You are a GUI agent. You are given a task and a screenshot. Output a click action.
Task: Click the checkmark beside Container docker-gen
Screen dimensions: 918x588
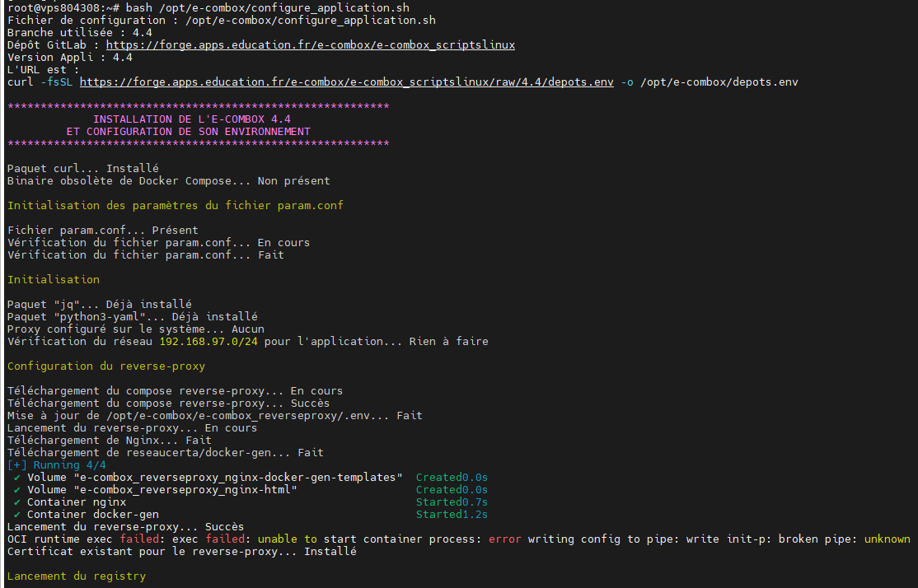pyautogui.click(x=17, y=515)
